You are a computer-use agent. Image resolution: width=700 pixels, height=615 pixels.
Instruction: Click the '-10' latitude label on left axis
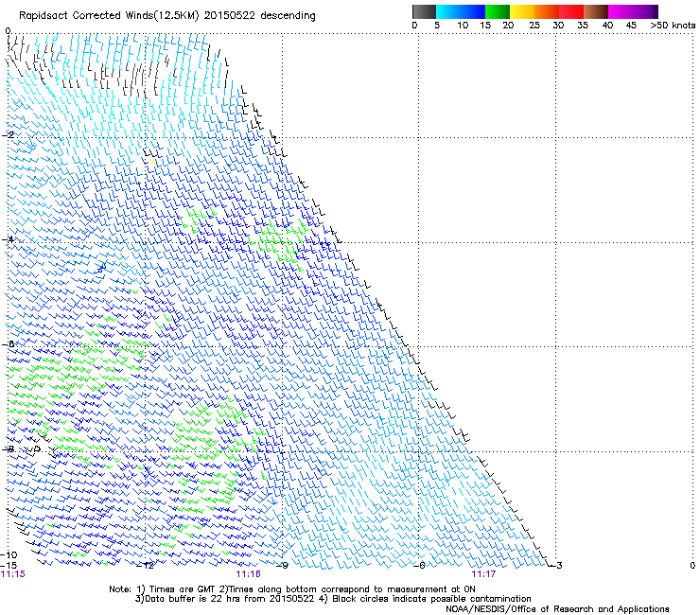pos(9,554)
